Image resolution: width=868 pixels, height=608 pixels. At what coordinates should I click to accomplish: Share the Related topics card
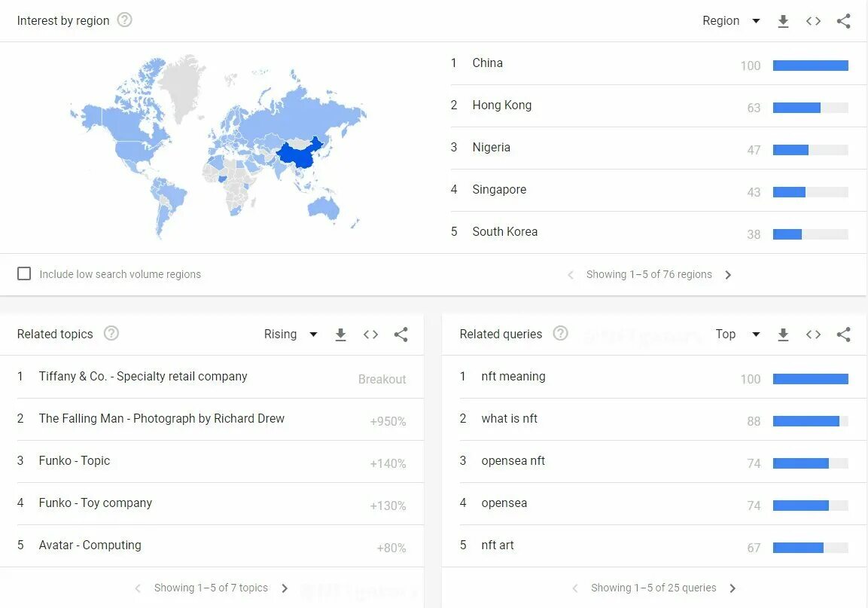tap(400, 335)
